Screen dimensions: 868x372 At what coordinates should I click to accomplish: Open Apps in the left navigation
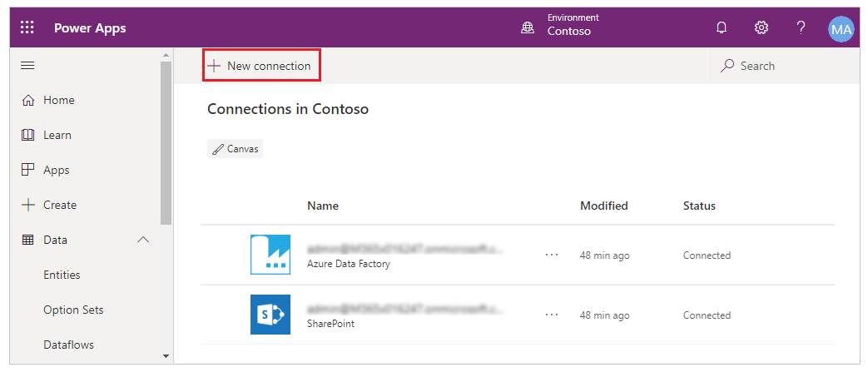point(56,170)
